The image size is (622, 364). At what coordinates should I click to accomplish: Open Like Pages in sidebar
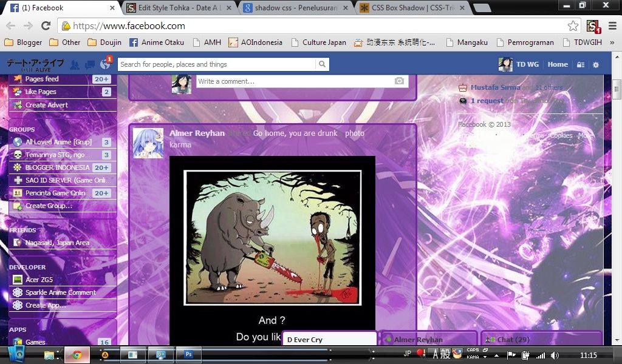coord(63,92)
